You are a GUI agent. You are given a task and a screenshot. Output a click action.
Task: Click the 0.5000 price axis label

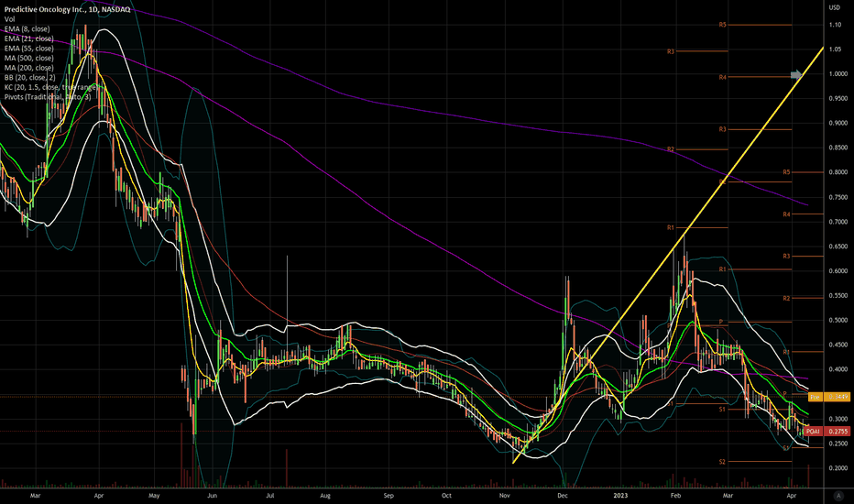(x=838, y=321)
